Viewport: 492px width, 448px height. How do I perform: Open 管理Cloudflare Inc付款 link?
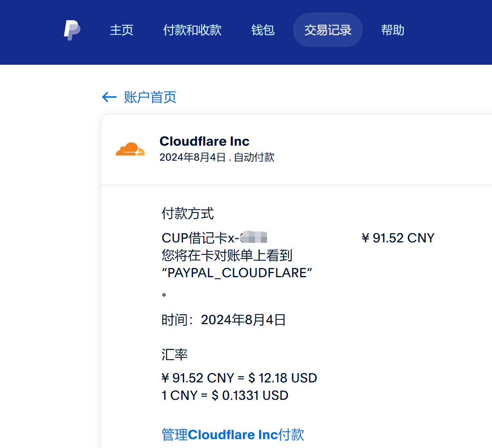coord(233,435)
